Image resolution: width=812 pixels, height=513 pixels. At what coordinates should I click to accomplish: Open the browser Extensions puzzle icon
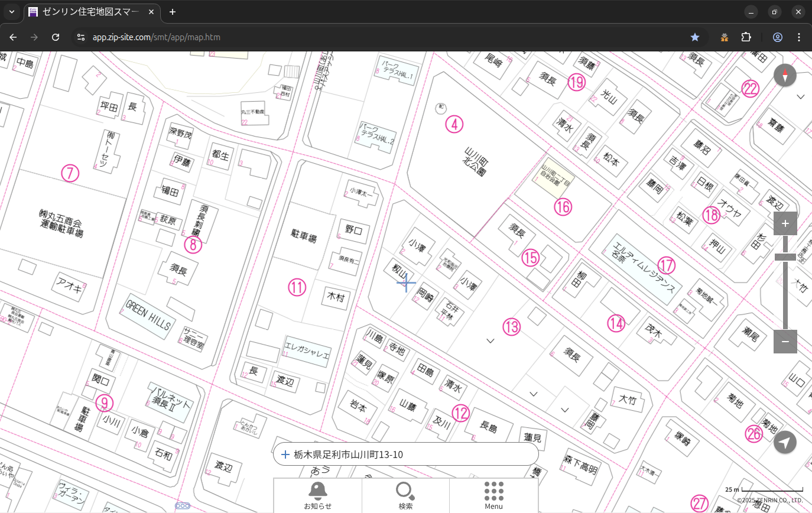tap(746, 37)
